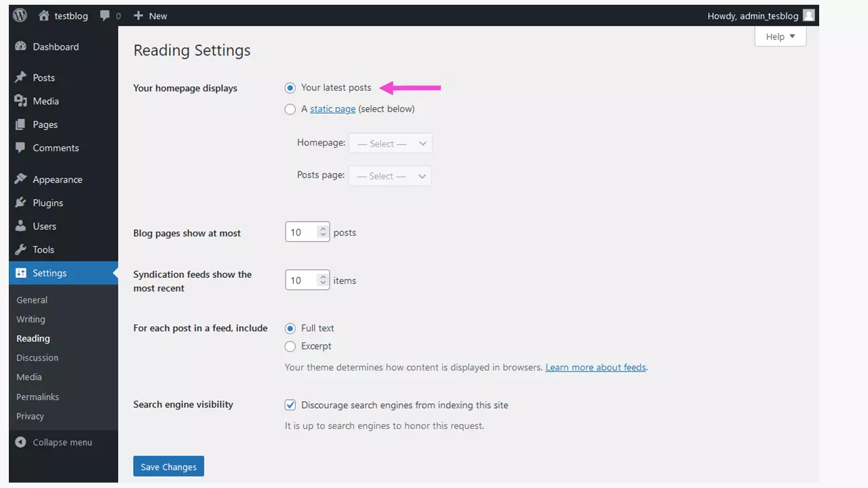Click the plus icon next to New
The width and height of the screenshot is (868, 488).
(138, 16)
